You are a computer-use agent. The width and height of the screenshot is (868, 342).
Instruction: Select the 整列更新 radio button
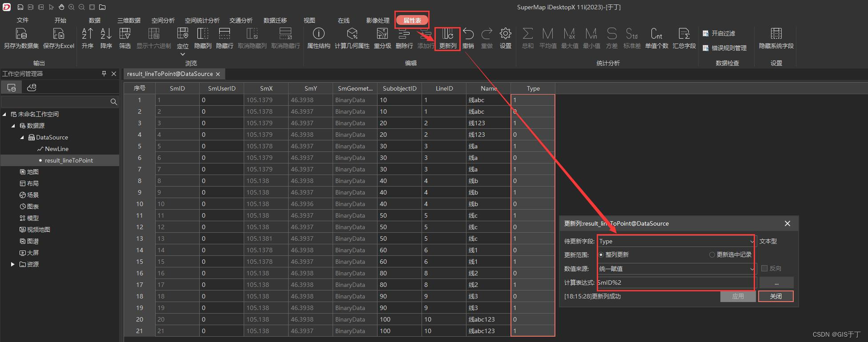pyautogui.click(x=601, y=255)
